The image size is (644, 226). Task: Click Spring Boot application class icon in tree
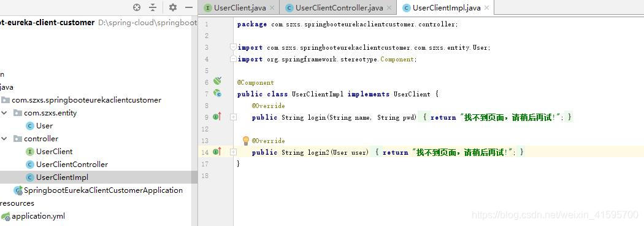18,190
